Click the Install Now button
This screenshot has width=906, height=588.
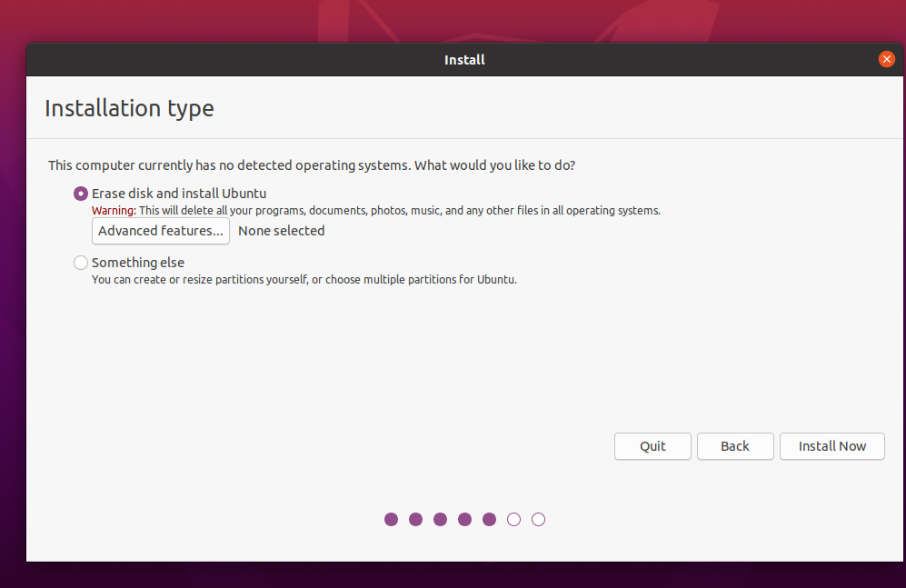pos(832,446)
